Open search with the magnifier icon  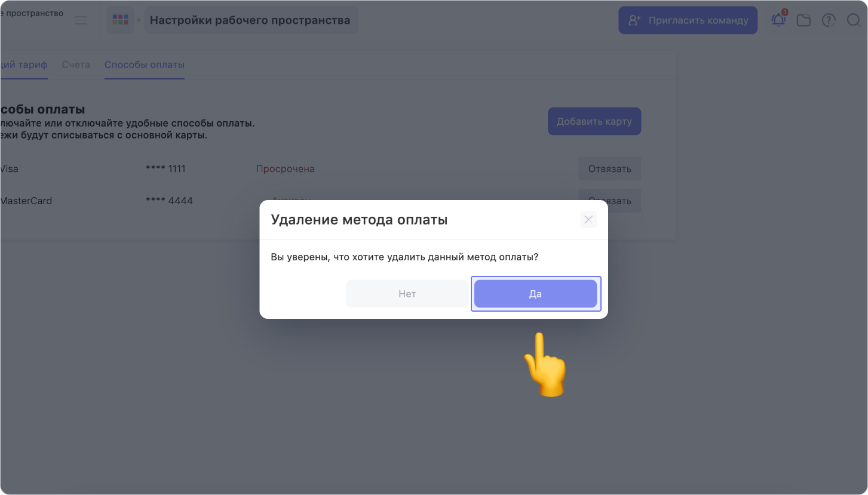click(x=854, y=20)
